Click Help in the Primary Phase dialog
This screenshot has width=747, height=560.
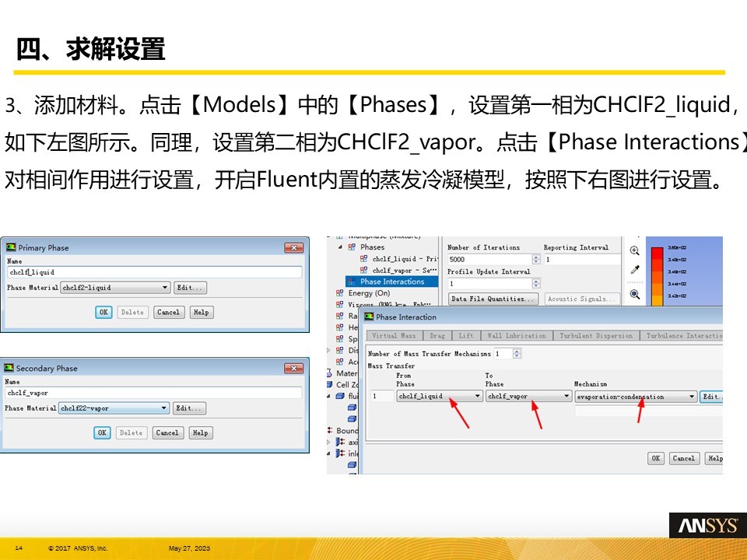(201, 313)
